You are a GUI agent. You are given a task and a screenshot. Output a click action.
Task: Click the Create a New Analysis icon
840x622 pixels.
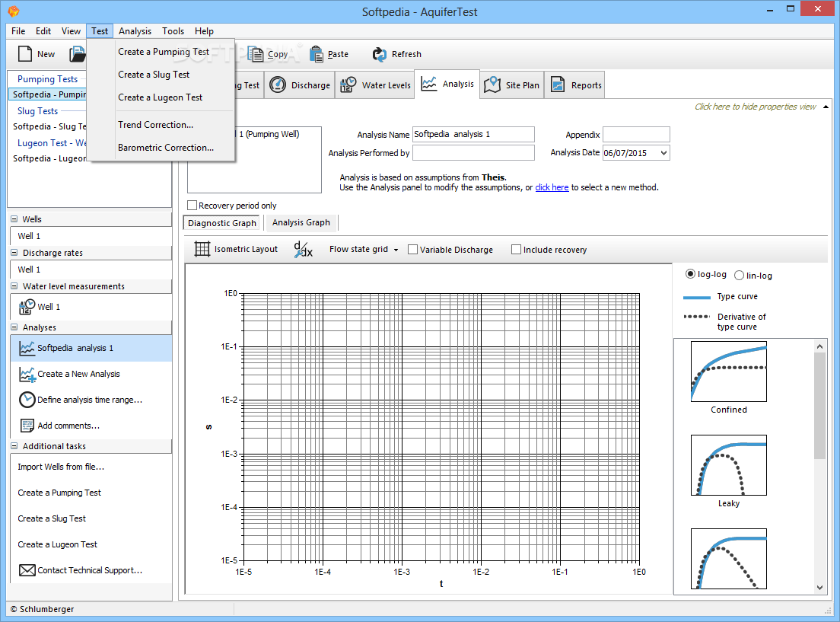tap(27, 374)
